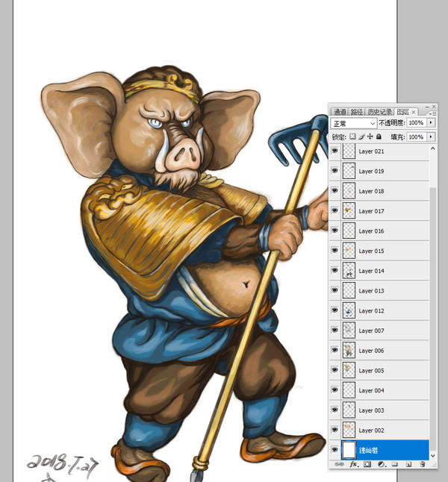Open the 正常 blend mode dropdown

(x=353, y=123)
